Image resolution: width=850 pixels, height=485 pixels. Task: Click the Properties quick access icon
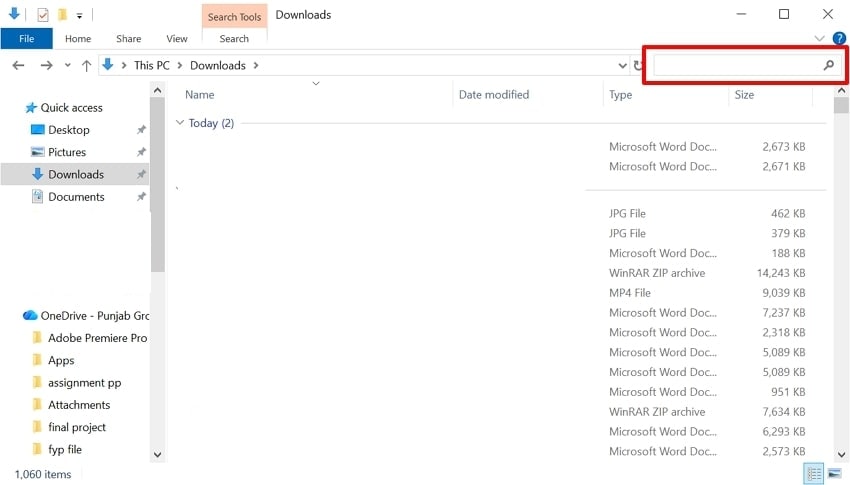click(x=43, y=15)
